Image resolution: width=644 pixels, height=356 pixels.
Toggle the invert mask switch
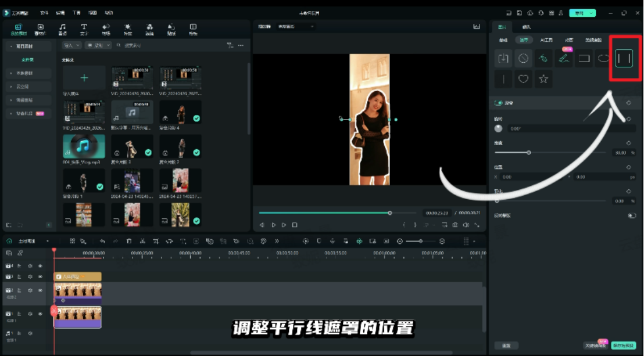(631, 215)
